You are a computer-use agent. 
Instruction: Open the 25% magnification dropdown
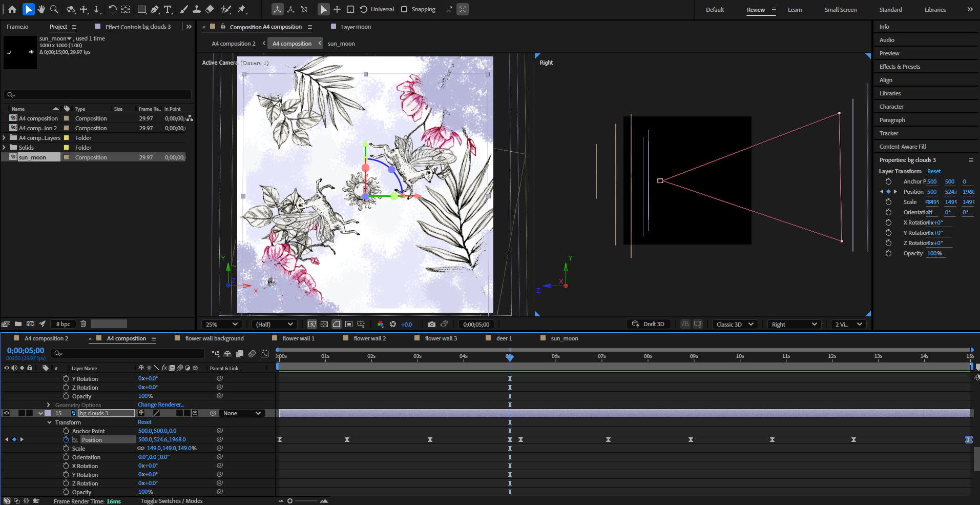[x=221, y=324]
